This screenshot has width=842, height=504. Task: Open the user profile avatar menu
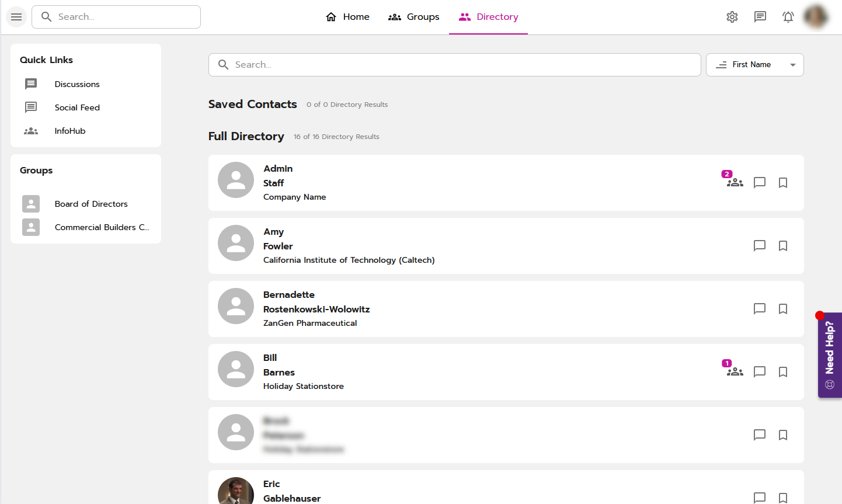(x=816, y=17)
